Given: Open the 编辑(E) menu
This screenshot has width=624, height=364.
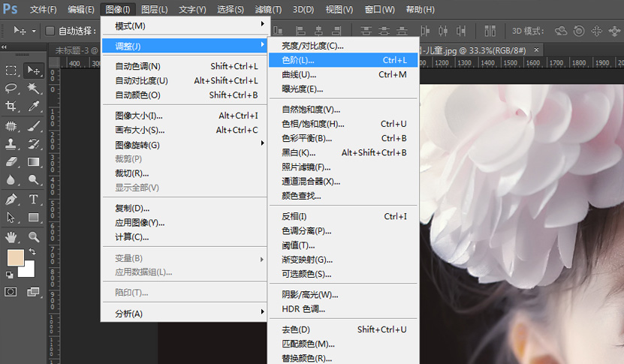Looking at the screenshot, I should pyautogui.click(x=81, y=9).
